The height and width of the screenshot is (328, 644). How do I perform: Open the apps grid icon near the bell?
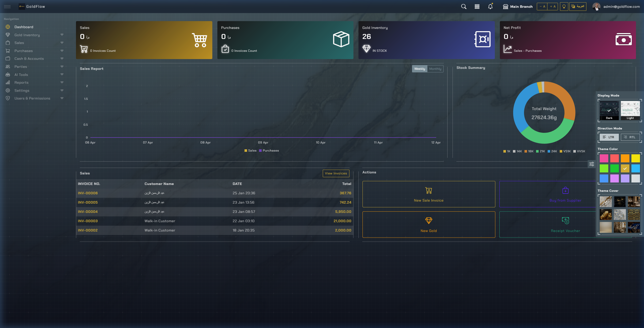[477, 6]
